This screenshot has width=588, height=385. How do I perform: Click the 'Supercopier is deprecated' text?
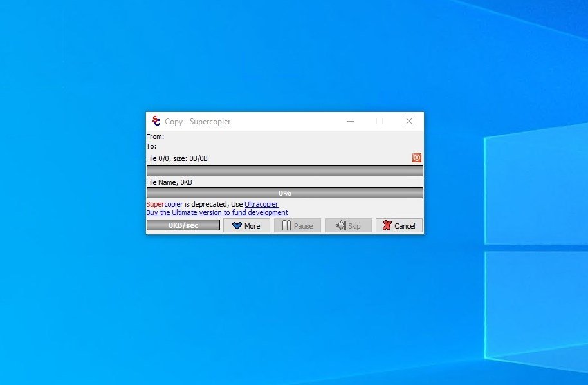[187, 204]
